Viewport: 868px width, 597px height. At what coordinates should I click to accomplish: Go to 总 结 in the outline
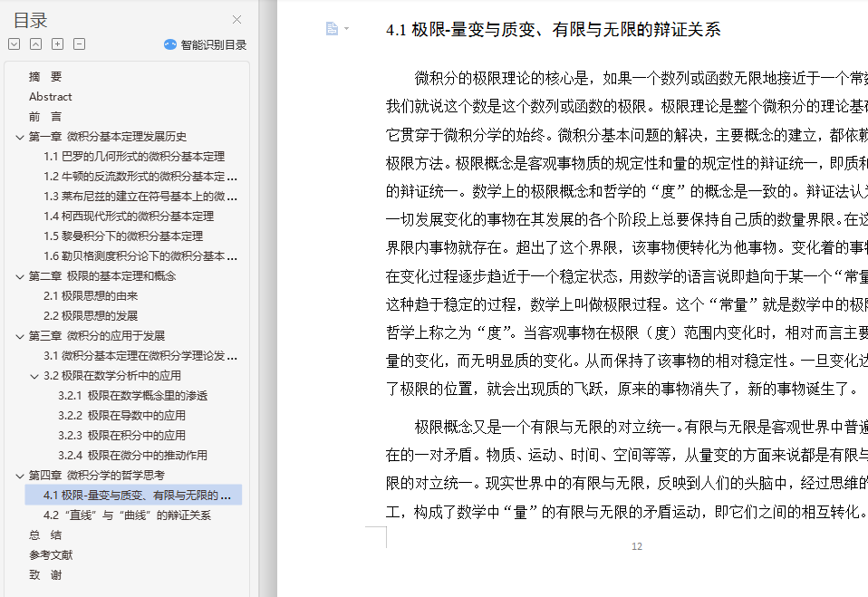point(45,535)
